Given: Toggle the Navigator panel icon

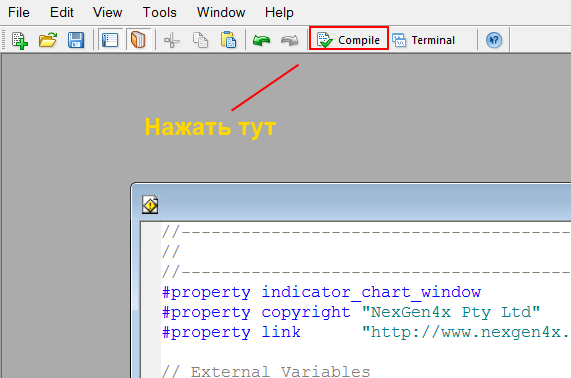Looking at the screenshot, I should click(110, 40).
